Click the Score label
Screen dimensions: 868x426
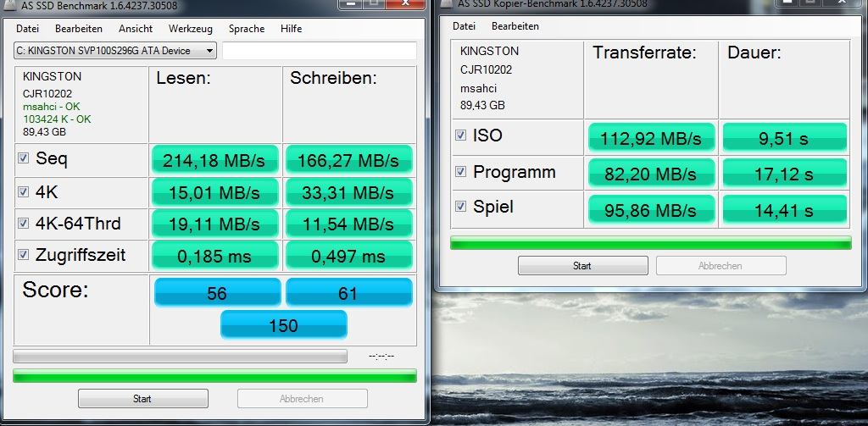[55, 290]
